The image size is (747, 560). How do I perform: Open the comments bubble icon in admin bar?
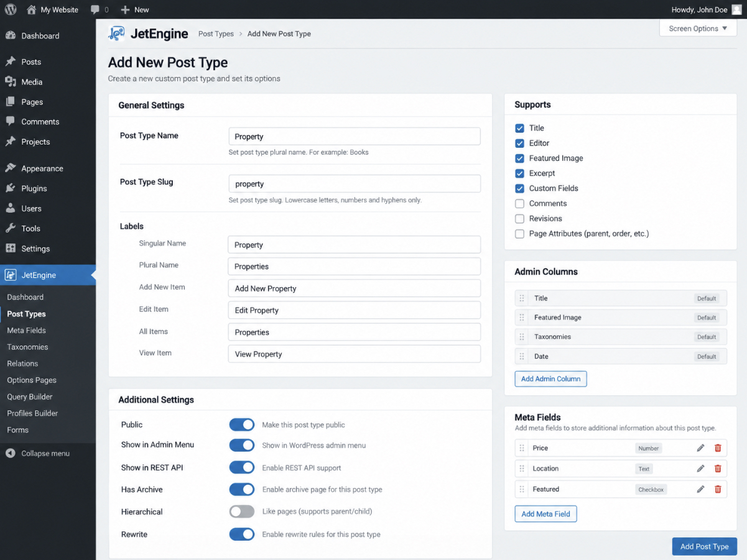(x=95, y=9)
